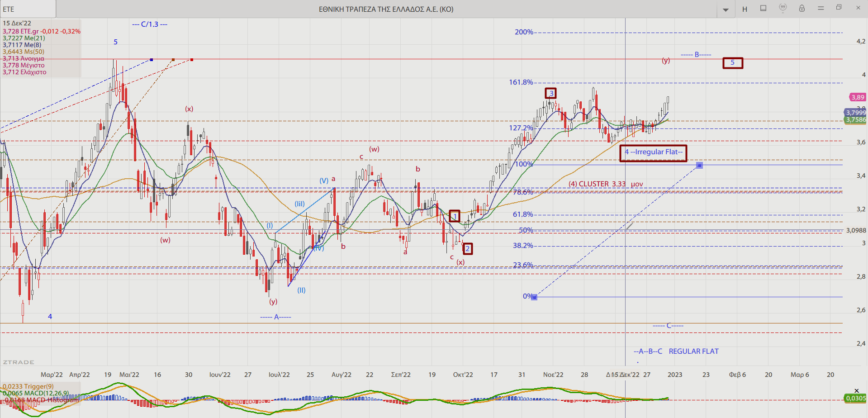Image resolution: width=868 pixels, height=418 pixels.
Task: Close the chart window with X
Action: [858, 8]
